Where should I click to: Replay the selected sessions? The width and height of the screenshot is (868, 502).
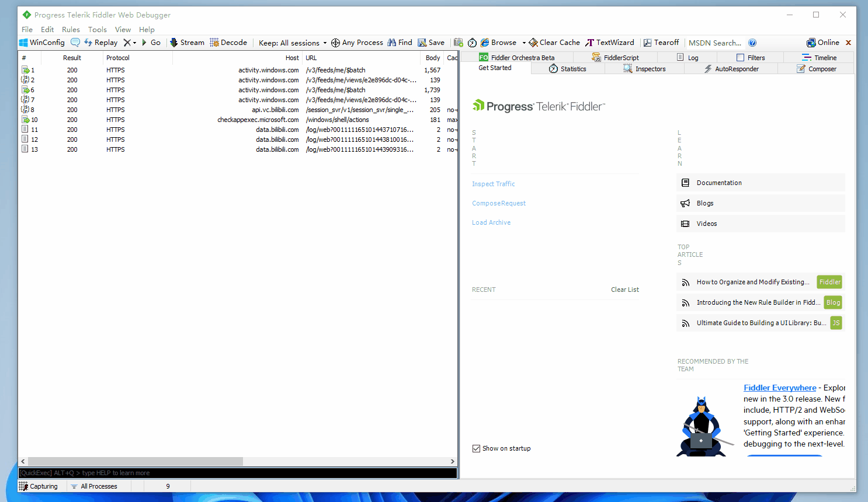coord(101,43)
